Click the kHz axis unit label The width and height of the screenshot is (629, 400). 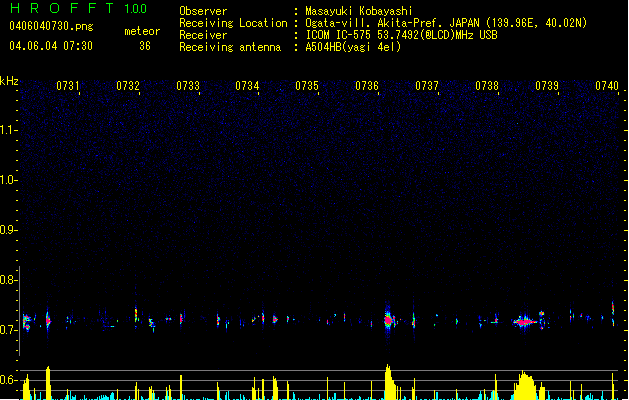point(9,81)
